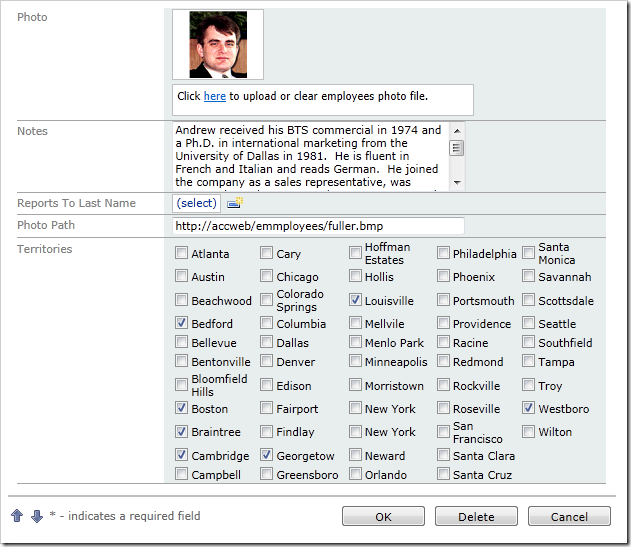This screenshot has height=547, width=631.
Task: Uncheck the Westboro territory checkbox
Action: click(528, 408)
